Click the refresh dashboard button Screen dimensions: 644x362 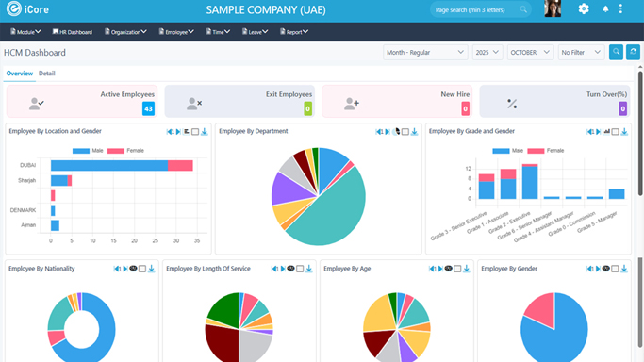(633, 52)
